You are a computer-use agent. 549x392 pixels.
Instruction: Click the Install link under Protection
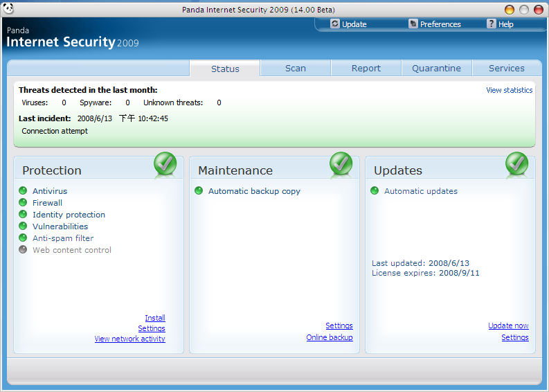[155, 318]
